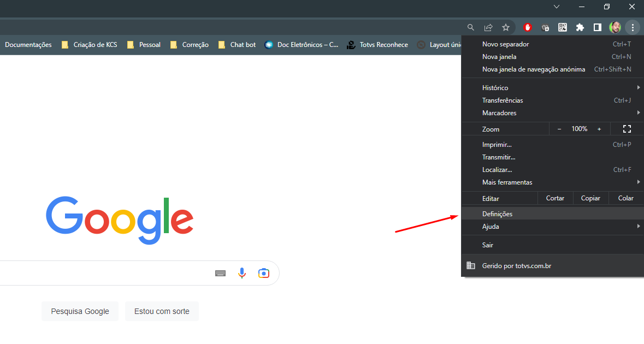Select Nova janela menu item
Viewport: 644px width, 344px height.
pos(552,57)
